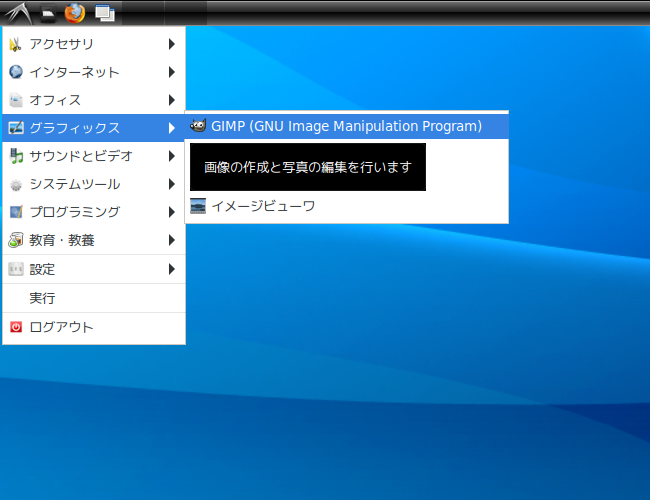Open the 教育・教養 menu entry

point(94,240)
